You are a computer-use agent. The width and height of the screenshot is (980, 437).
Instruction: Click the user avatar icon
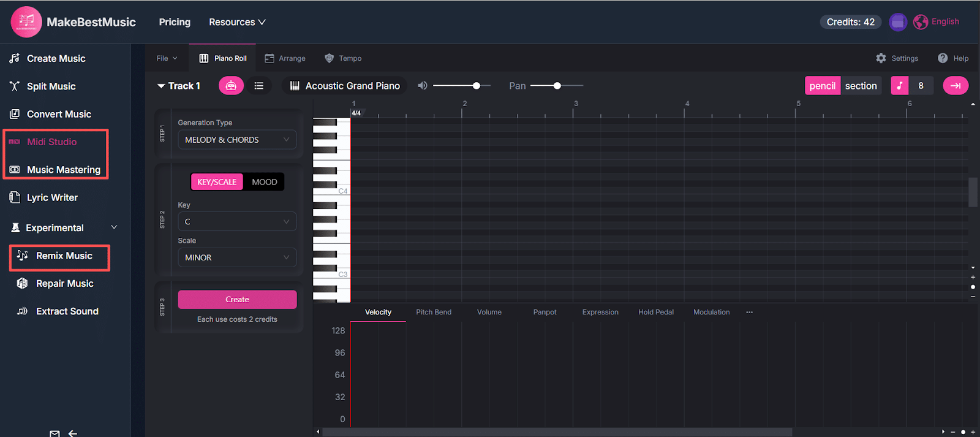[897, 22]
